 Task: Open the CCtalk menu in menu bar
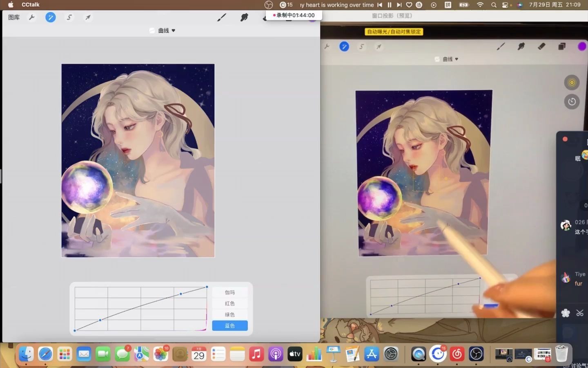pos(31,4)
